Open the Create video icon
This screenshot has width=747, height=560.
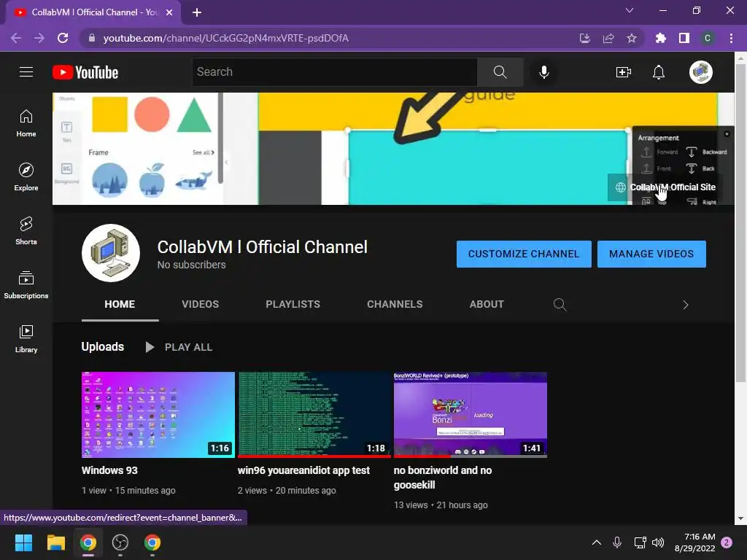point(623,72)
